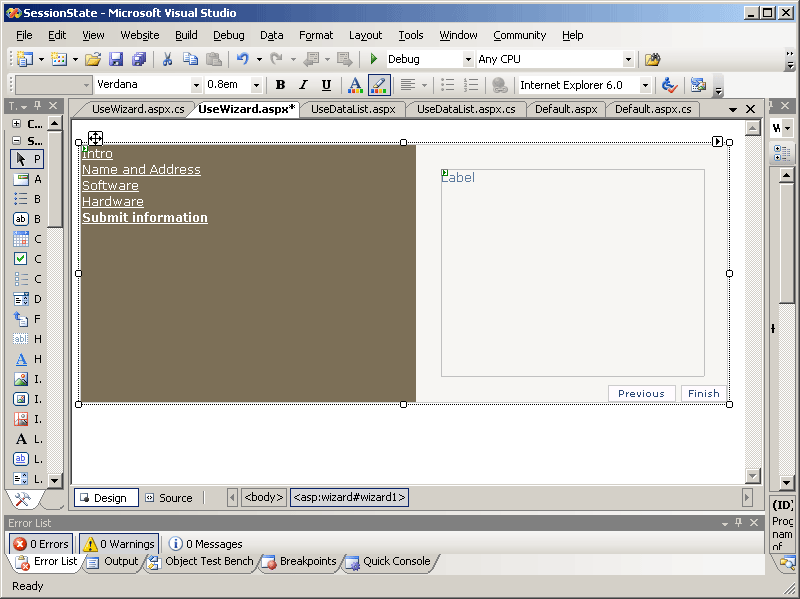
Task: Click the Name and Address link
Action: click(x=141, y=170)
